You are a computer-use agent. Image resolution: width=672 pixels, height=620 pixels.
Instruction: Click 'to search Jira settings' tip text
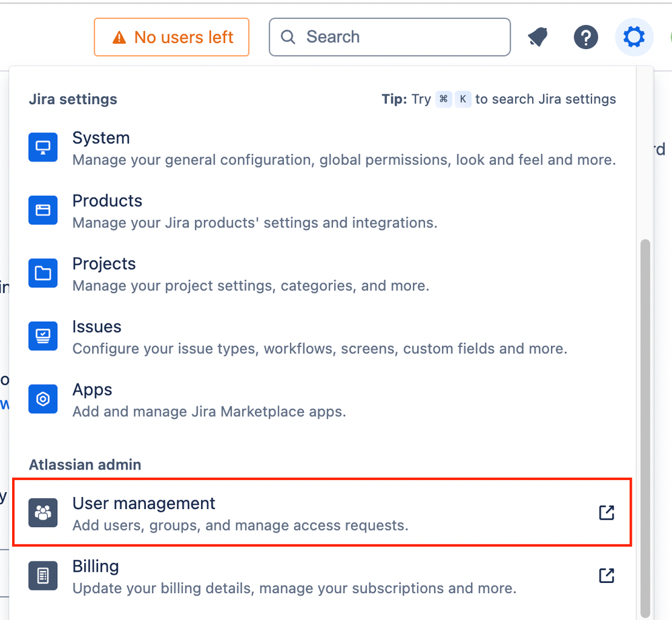(x=546, y=100)
